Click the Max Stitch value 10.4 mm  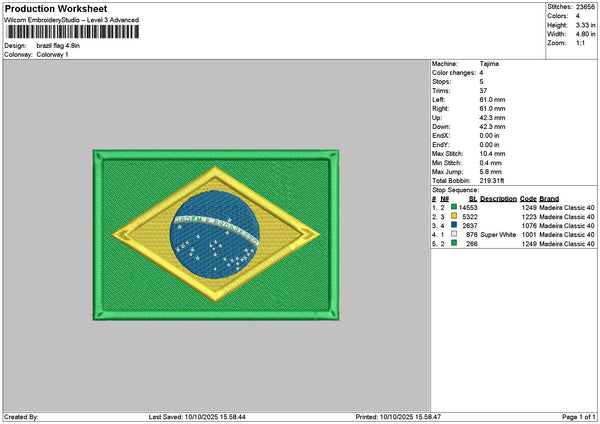click(x=492, y=154)
